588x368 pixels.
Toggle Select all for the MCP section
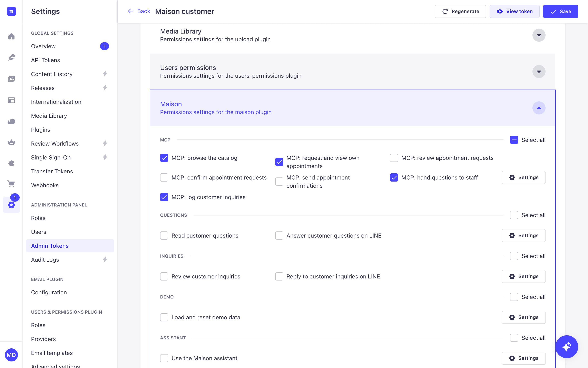click(514, 140)
